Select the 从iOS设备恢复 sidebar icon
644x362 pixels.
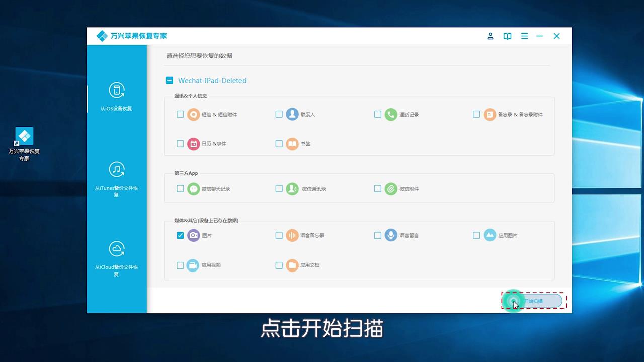coord(116,90)
